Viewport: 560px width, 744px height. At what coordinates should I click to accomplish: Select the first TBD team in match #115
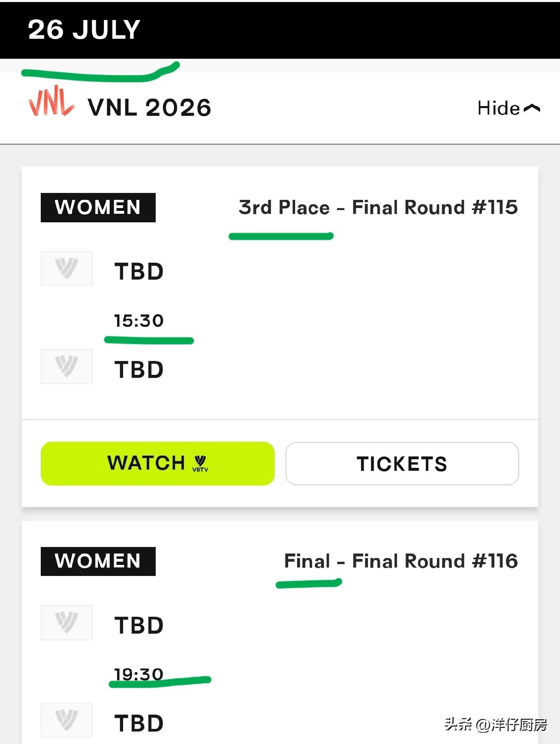coord(139,271)
